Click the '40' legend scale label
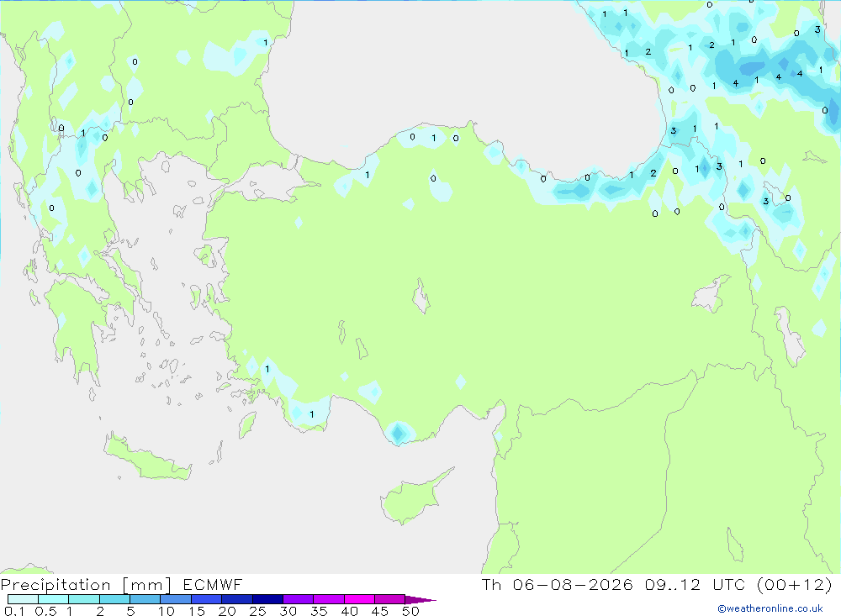 point(350,611)
